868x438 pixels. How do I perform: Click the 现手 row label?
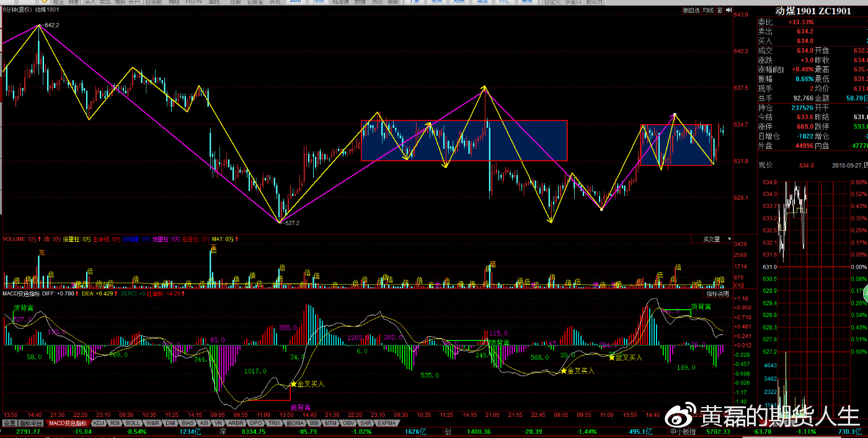tap(765, 88)
